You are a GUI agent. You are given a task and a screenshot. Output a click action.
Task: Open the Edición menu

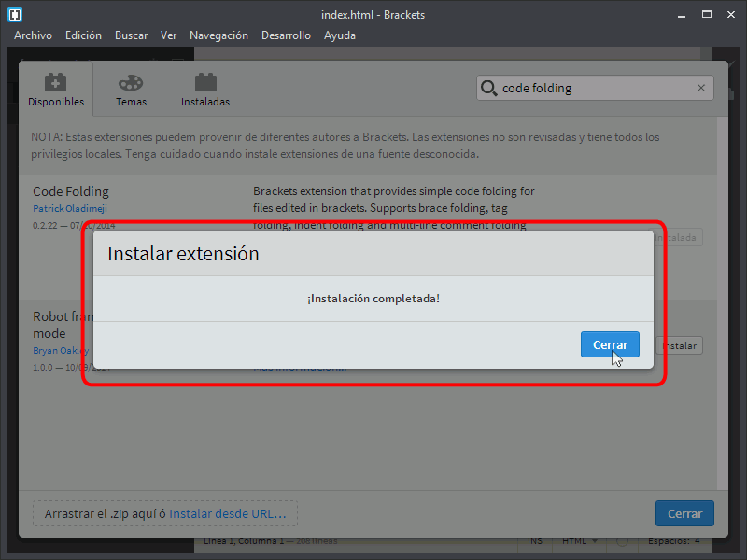click(x=83, y=35)
